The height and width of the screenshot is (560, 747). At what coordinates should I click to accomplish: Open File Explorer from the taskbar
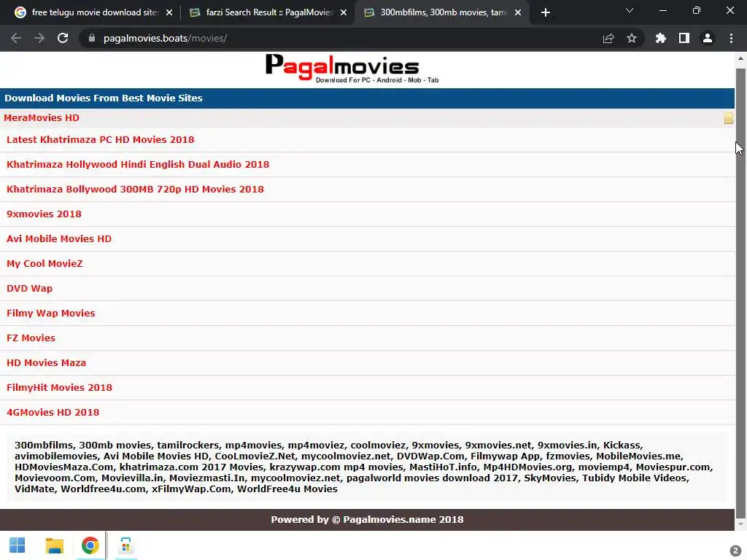(54, 545)
